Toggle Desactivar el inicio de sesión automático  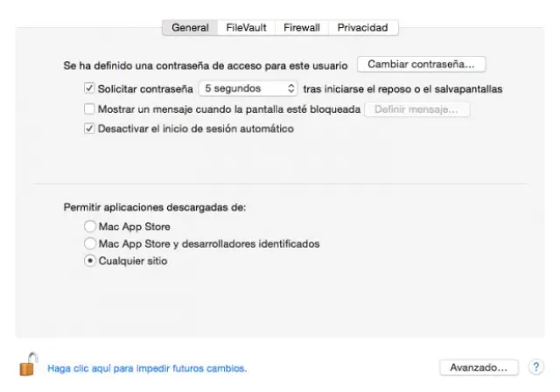[89, 129]
